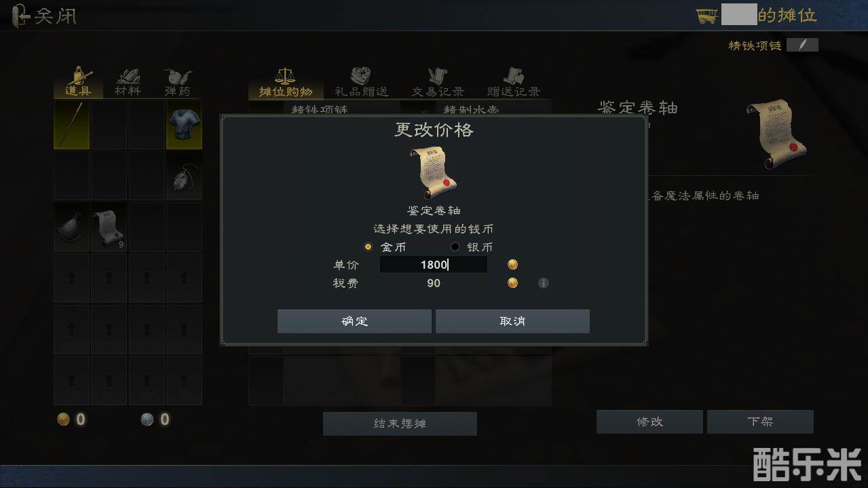
Task: Click the 单价 price input field
Action: click(433, 265)
